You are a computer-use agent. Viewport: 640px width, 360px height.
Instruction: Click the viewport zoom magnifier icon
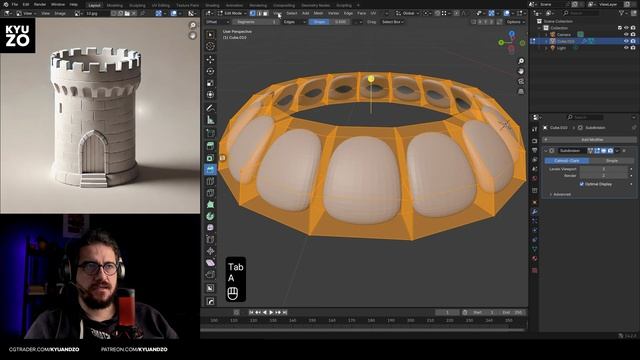521,61
